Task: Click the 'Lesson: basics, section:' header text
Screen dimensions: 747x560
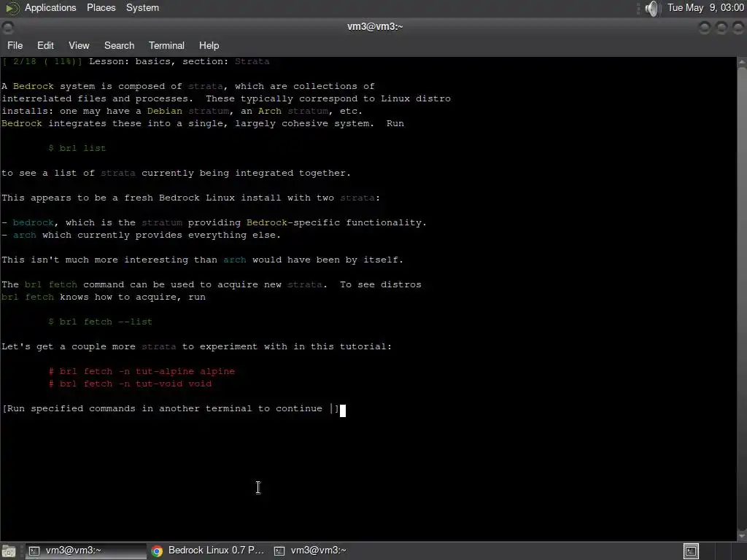Action: coord(159,61)
